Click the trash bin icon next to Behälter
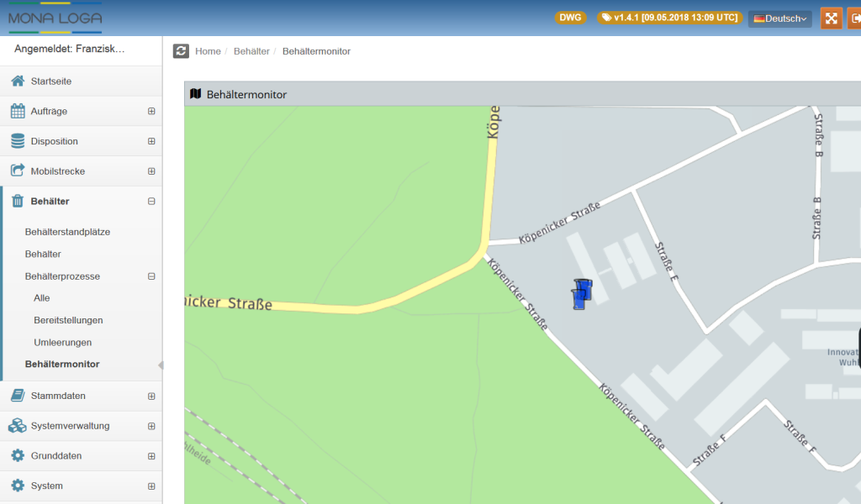 [x=18, y=202]
